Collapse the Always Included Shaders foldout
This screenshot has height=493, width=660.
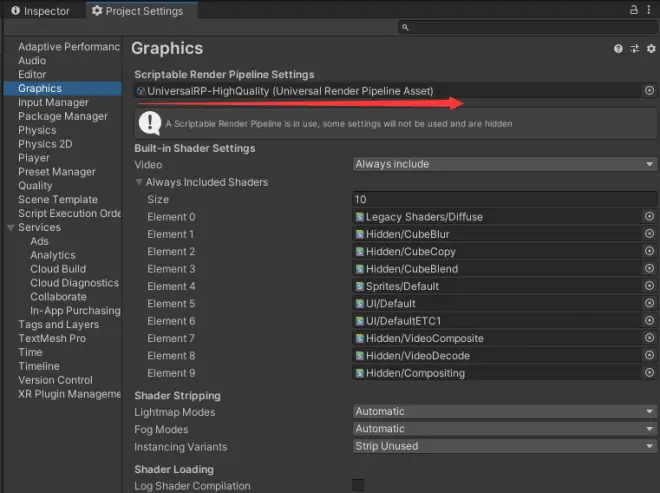click(x=139, y=182)
